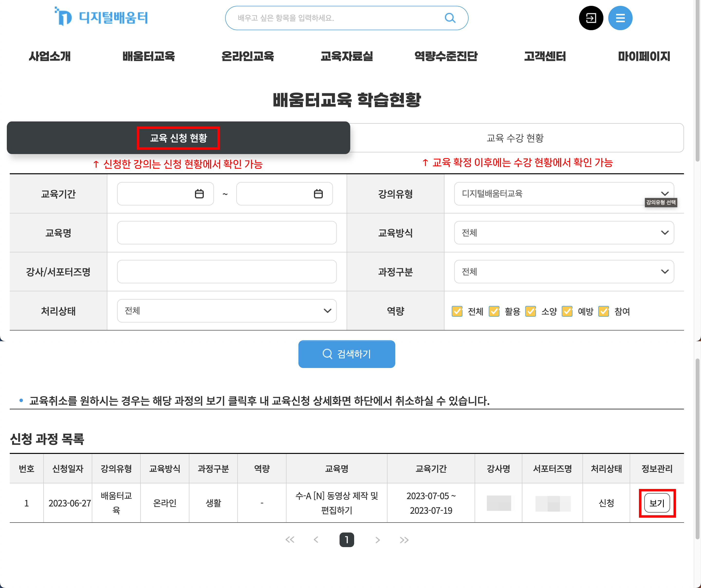Click the 배움터교육 lecture type cell
Screen dimensions: 701x588
tap(116, 503)
